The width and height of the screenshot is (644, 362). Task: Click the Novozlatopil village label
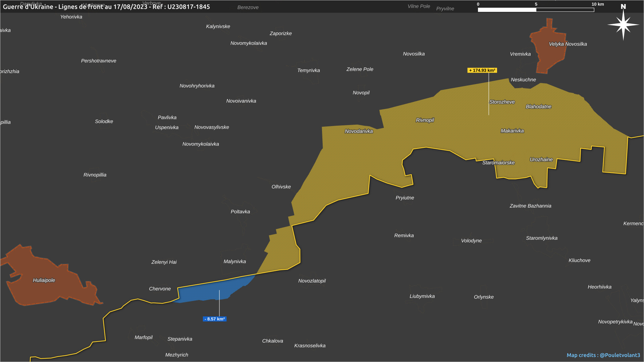(312, 281)
